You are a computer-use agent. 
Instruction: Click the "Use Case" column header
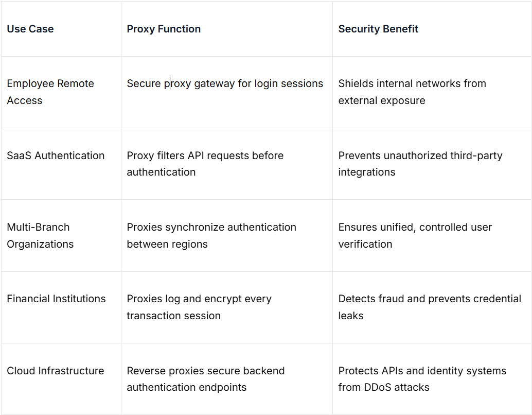pyautogui.click(x=30, y=29)
